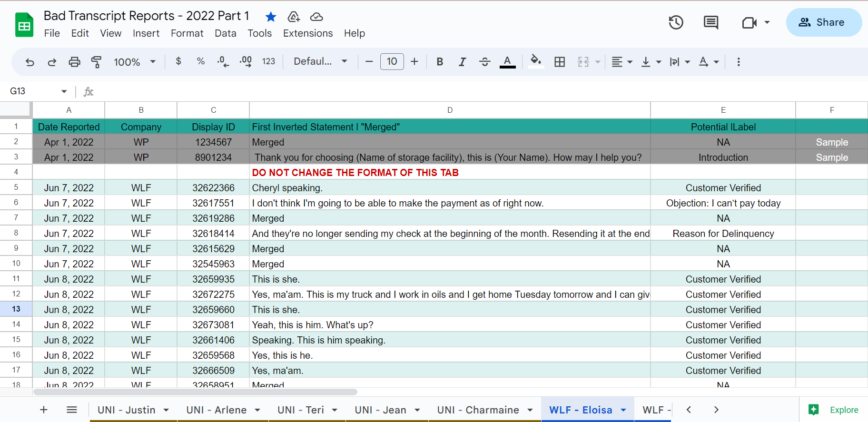Star this spreadsheet document
The width and height of the screenshot is (868, 422).
(271, 17)
